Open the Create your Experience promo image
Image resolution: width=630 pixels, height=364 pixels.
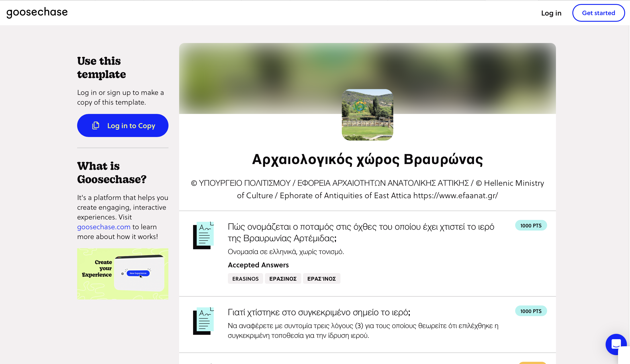(123, 274)
